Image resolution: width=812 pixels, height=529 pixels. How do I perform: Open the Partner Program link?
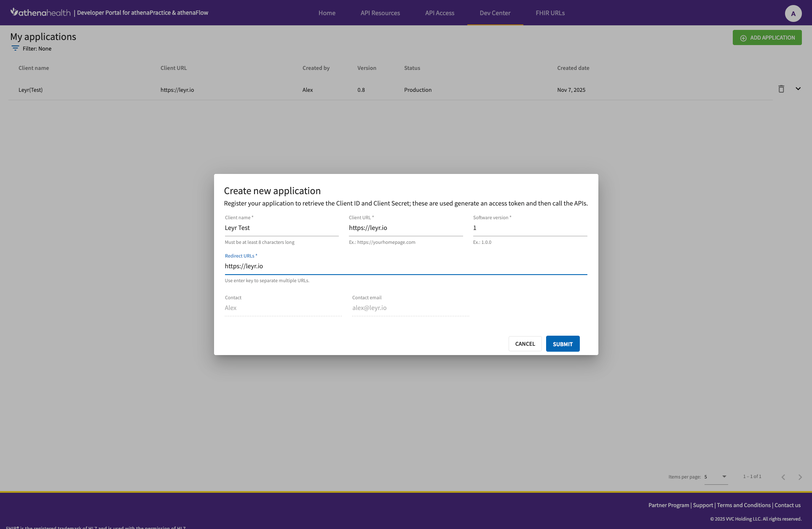pyautogui.click(x=668, y=505)
